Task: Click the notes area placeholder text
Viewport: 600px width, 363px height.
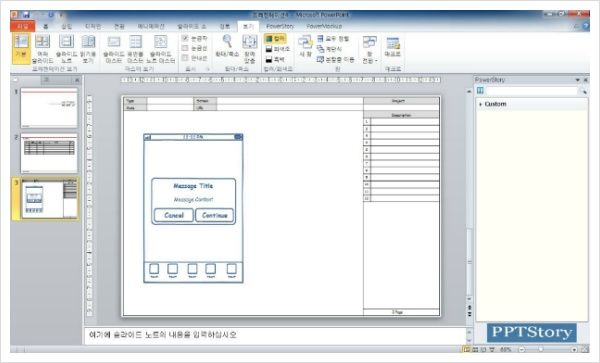Action: click(x=163, y=335)
